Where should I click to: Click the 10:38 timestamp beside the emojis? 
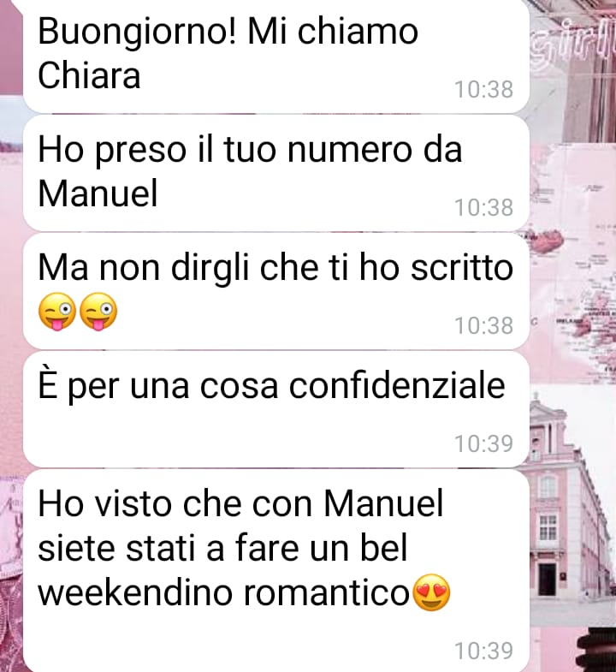483,325
